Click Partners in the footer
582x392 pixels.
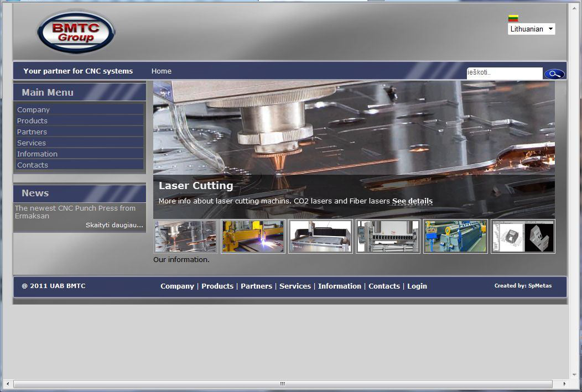pyautogui.click(x=257, y=286)
